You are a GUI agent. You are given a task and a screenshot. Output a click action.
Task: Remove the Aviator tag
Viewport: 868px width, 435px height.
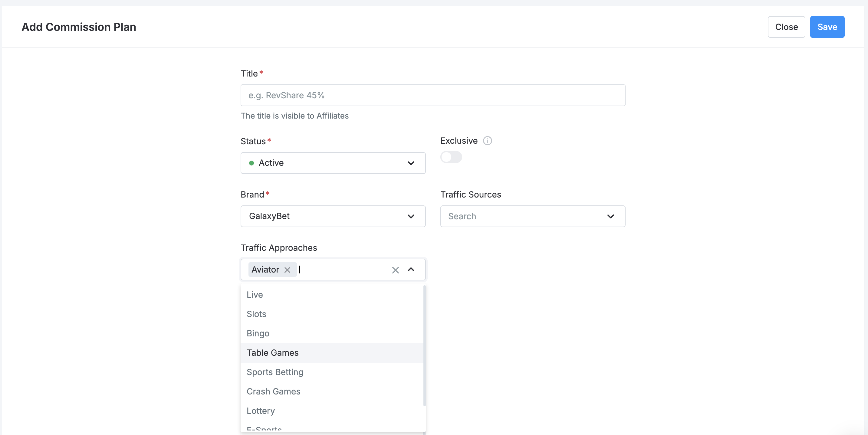287,270
